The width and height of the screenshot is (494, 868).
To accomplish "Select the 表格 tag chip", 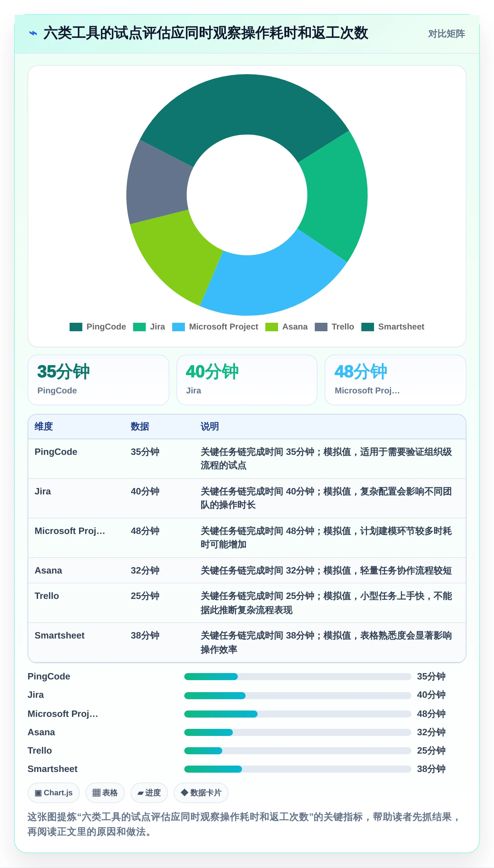I will tap(105, 793).
